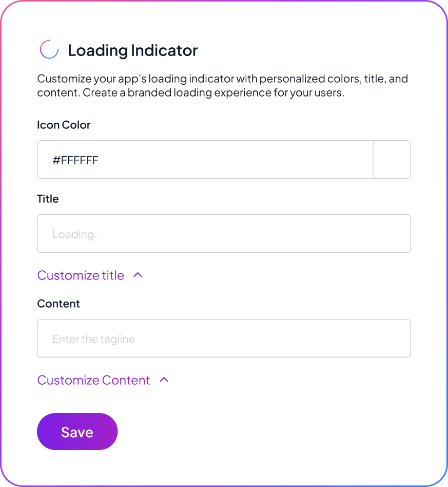Click the Customize title link
Image resolution: width=448 pixels, height=487 pixels.
point(81,275)
